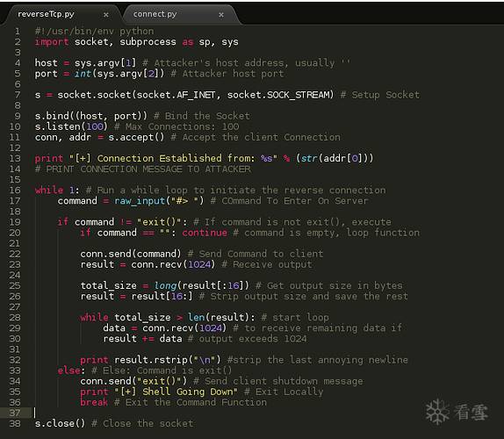Click 's.accept()' on line 11
The height and width of the screenshot is (439, 504).
tap(136, 138)
